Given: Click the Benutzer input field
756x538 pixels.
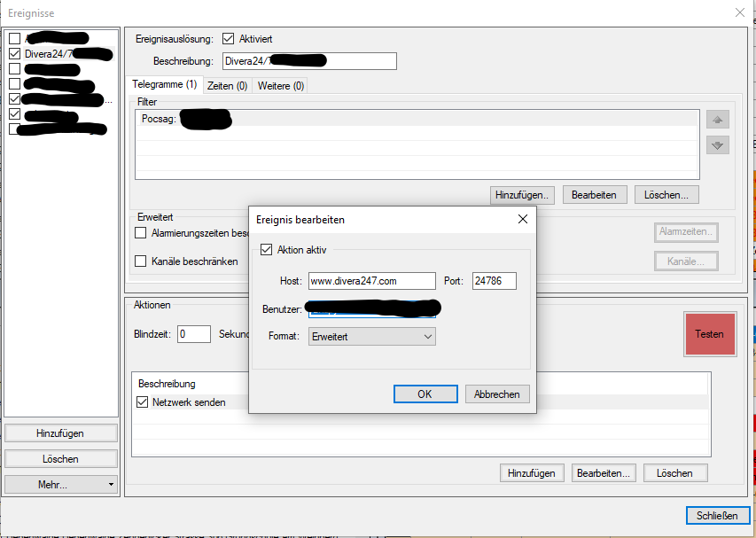Looking at the screenshot, I should pos(371,309).
